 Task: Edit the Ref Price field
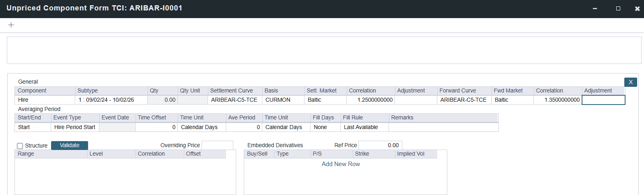[380, 145]
